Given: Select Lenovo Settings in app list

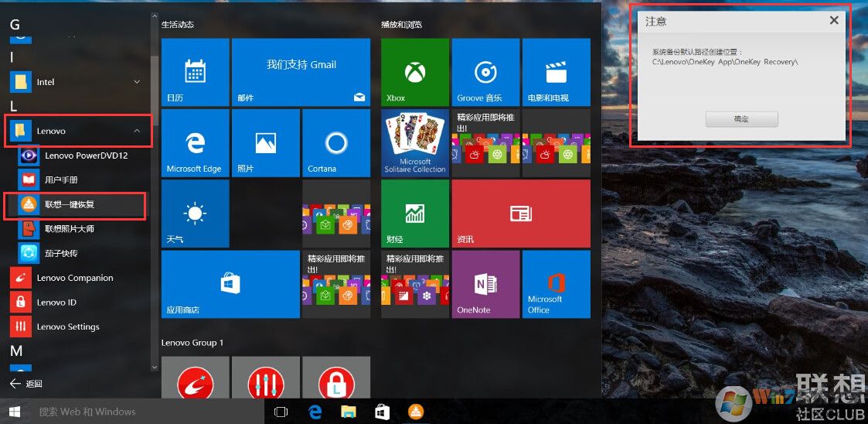Looking at the screenshot, I should point(68,327).
